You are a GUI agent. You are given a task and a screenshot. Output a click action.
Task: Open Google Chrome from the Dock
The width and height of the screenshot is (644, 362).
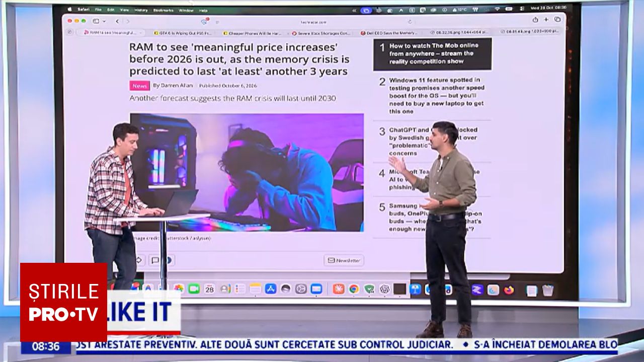pyautogui.click(x=354, y=288)
